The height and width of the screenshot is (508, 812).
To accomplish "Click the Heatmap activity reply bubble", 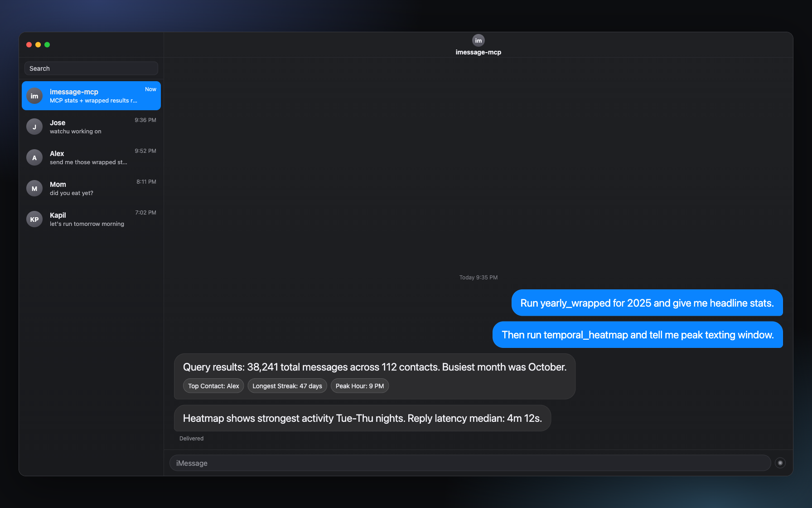I will tap(362, 418).
